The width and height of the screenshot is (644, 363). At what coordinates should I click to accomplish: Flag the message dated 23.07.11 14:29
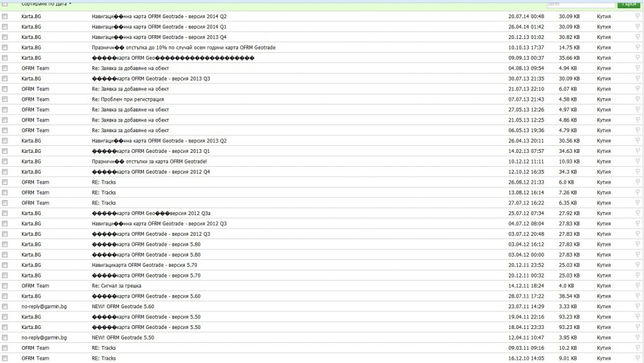(x=638, y=306)
